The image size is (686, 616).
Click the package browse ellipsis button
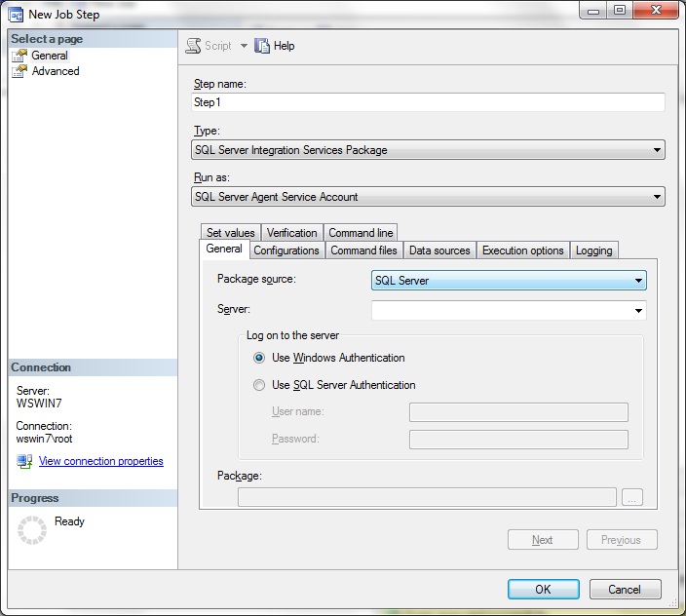pos(632,497)
